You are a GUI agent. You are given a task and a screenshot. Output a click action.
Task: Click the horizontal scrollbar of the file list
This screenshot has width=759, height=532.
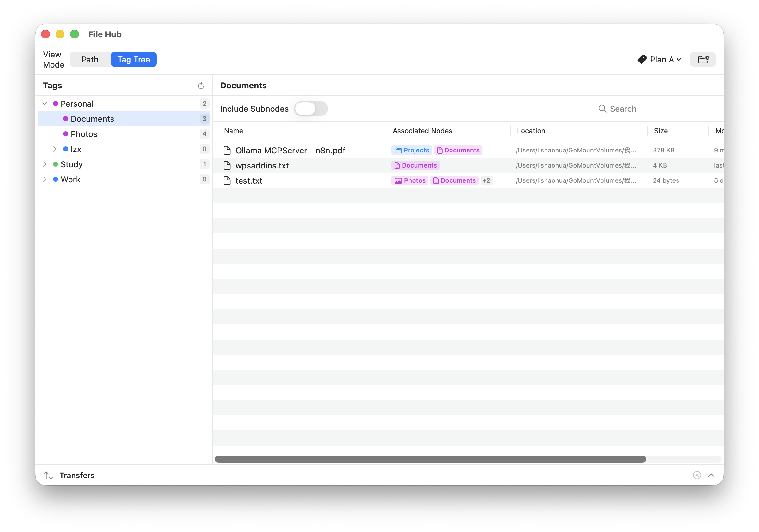point(430,459)
